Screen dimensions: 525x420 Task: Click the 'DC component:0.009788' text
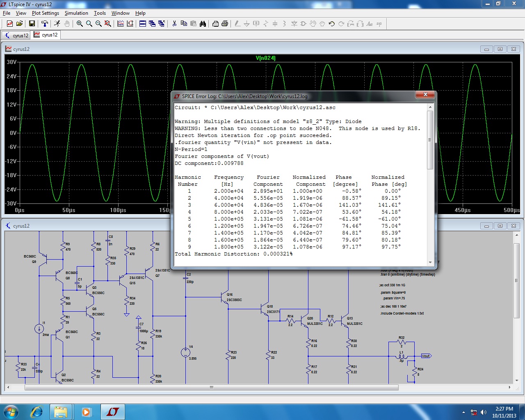(209, 163)
